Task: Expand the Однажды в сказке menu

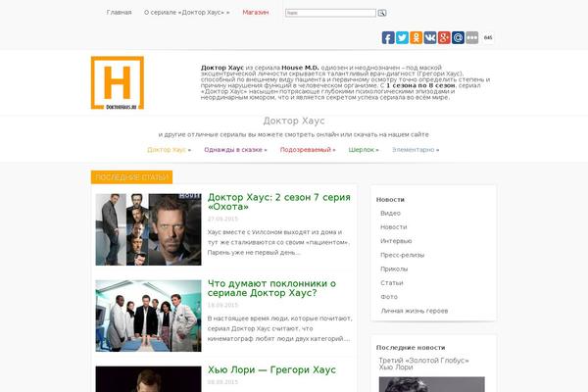Action: [235, 150]
